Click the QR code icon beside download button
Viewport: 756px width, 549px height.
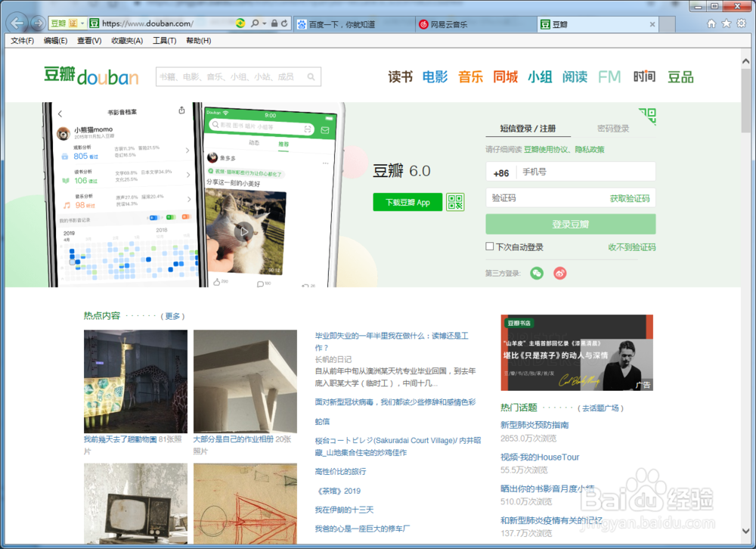(x=454, y=202)
